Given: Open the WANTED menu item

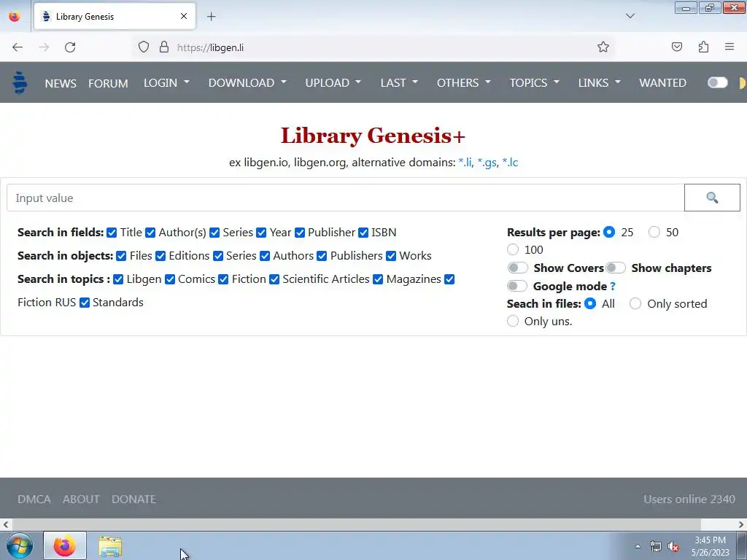Looking at the screenshot, I should tap(662, 83).
